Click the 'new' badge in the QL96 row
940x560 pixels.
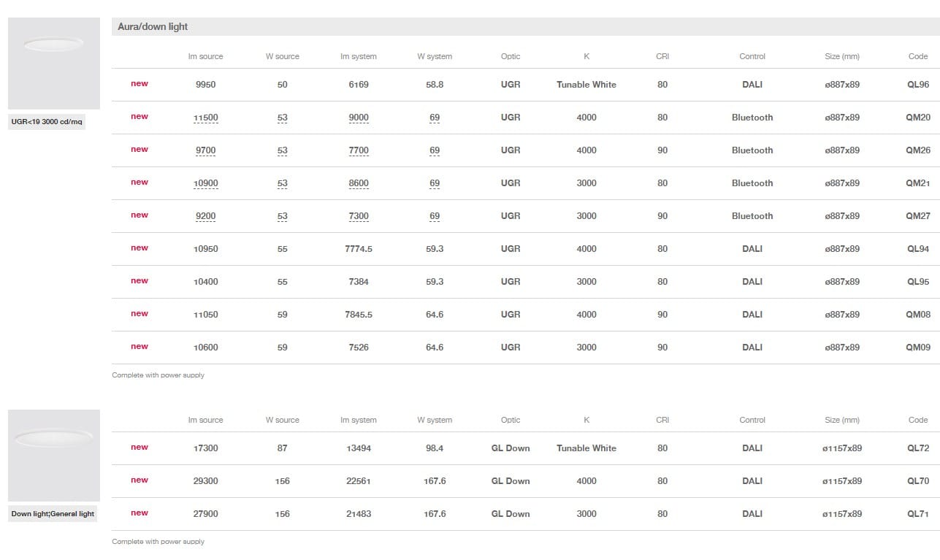(140, 84)
